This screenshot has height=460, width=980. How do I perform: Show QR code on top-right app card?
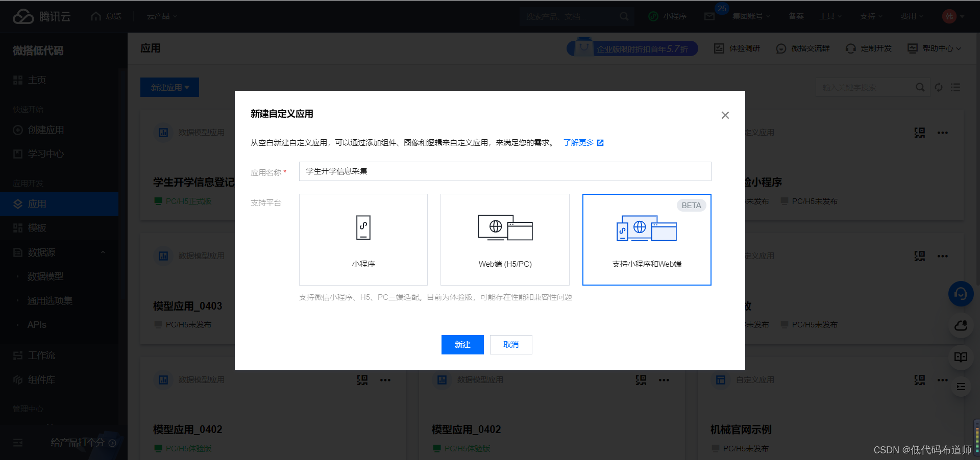920,133
